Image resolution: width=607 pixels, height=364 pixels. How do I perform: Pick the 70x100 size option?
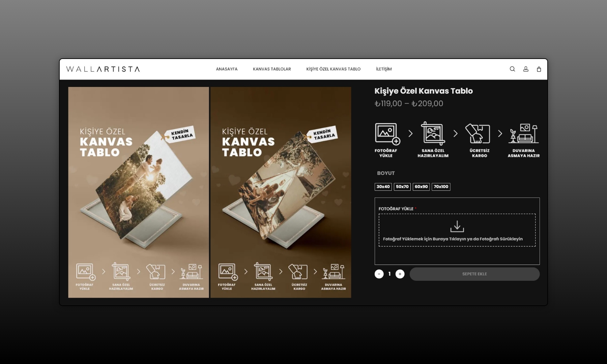tap(441, 187)
